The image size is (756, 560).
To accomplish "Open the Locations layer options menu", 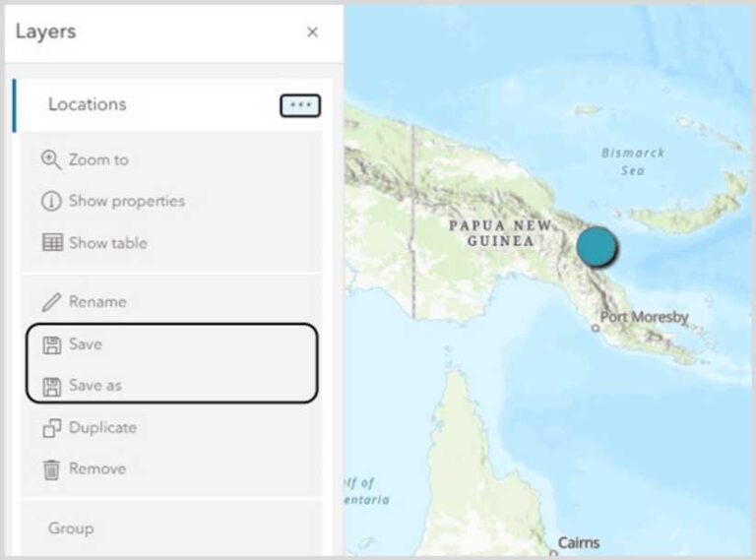I will [300, 105].
